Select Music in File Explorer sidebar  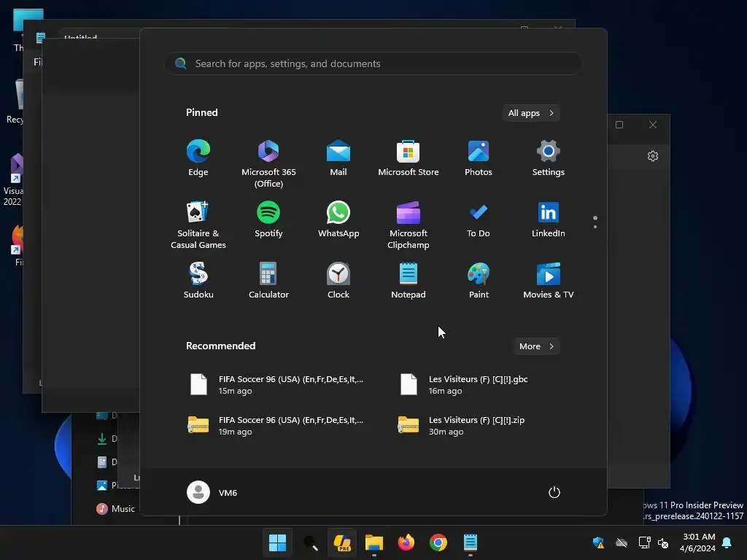click(x=116, y=508)
